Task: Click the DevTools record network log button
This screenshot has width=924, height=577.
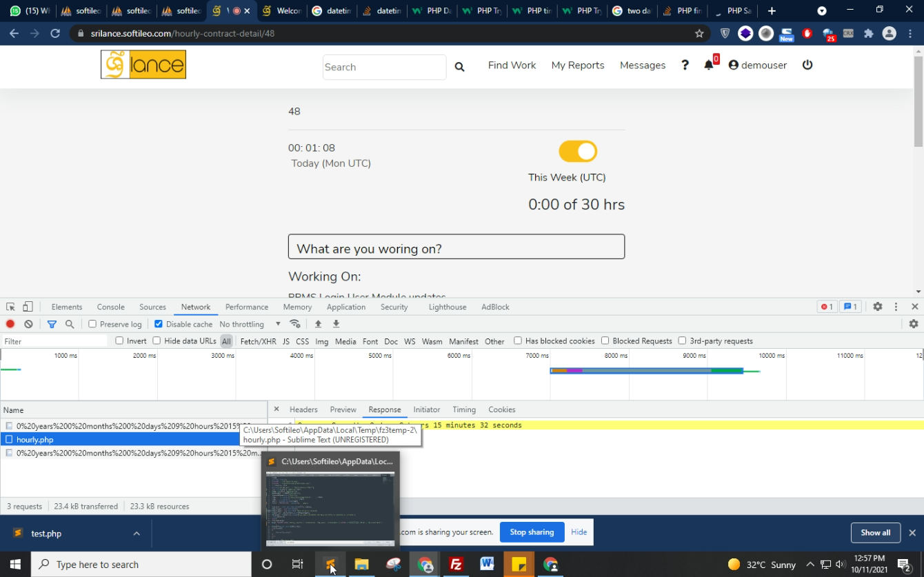Action: click(10, 324)
